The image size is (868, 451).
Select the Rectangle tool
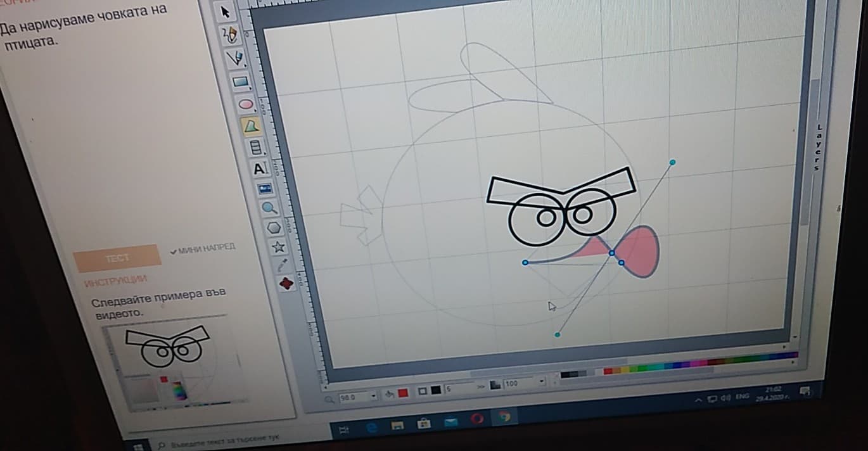tap(240, 81)
